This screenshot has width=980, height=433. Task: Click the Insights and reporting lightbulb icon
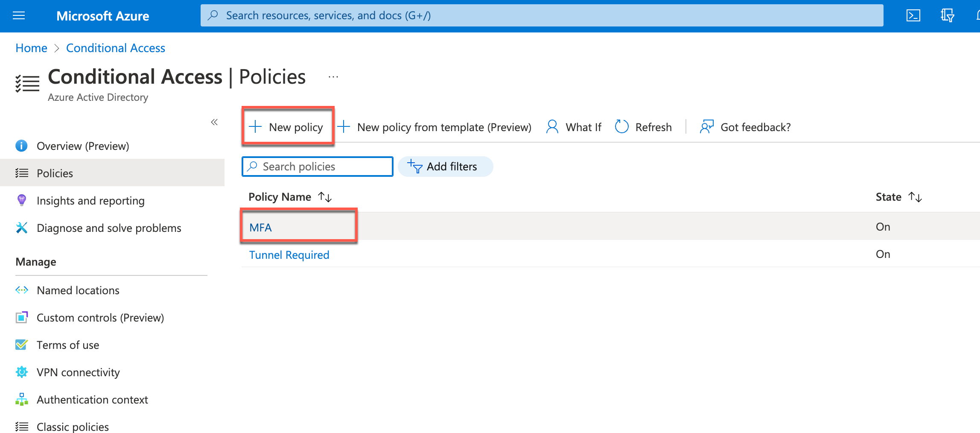click(x=21, y=200)
